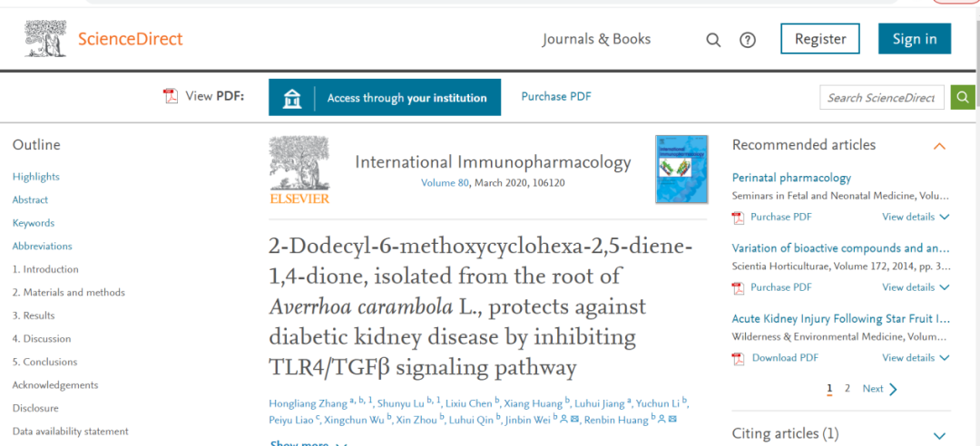Image resolution: width=980 pixels, height=446 pixels.
Task: Expand View details for Perinatal pharmacology
Action: (916, 217)
